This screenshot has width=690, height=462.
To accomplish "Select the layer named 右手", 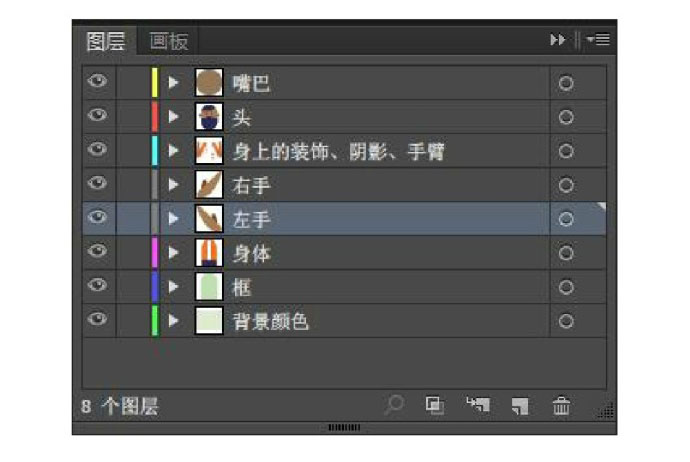I will point(251,186).
